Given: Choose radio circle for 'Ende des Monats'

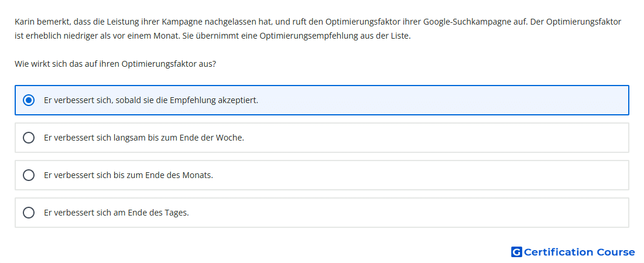Looking at the screenshot, I should (x=29, y=175).
